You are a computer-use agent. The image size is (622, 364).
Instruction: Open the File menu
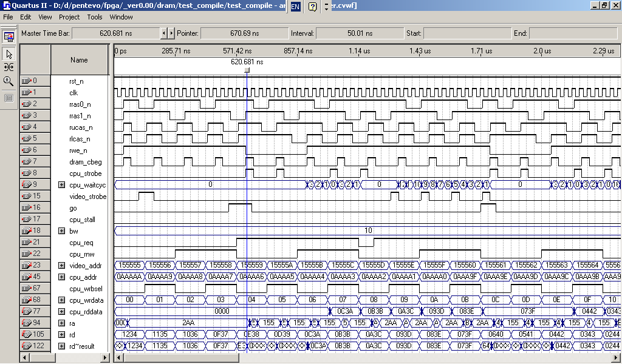pos(9,17)
